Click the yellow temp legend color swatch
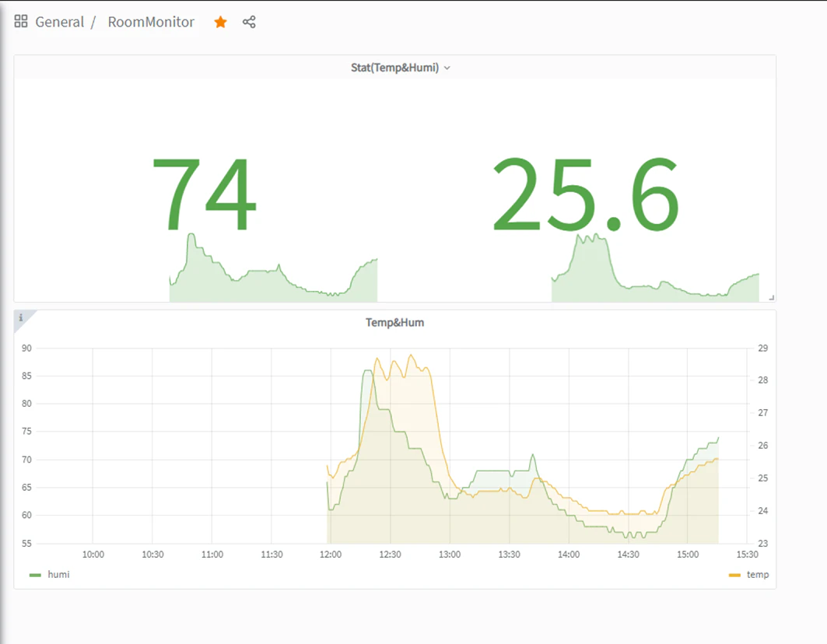 pos(734,575)
